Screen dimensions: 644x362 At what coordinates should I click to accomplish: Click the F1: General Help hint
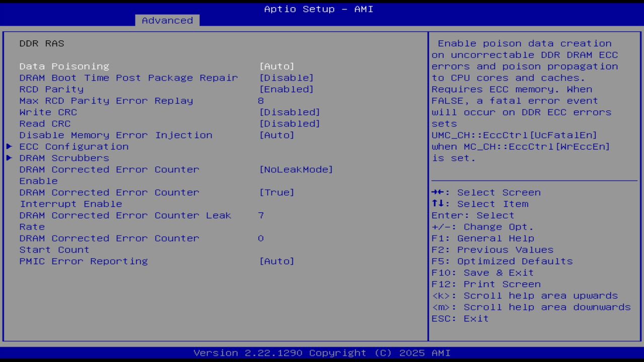[x=483, y=238]
